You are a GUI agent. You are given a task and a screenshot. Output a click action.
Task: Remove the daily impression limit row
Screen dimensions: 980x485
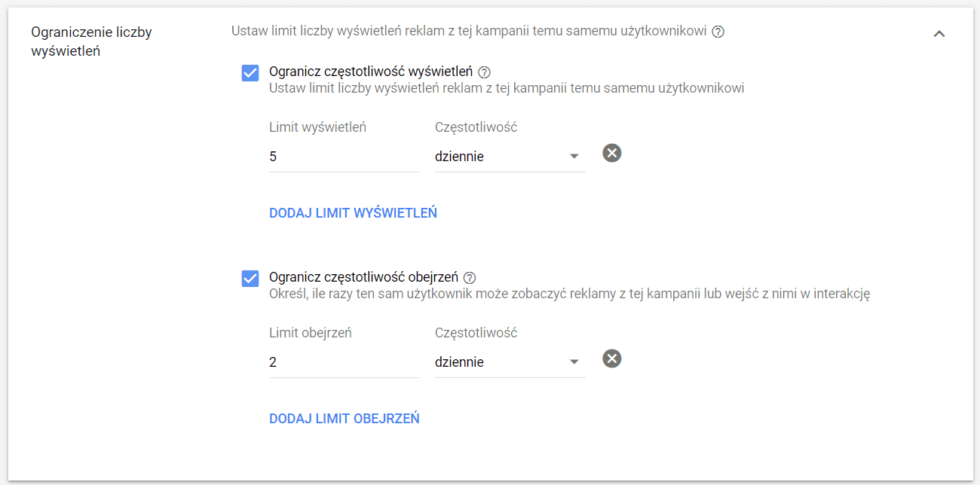611,152
